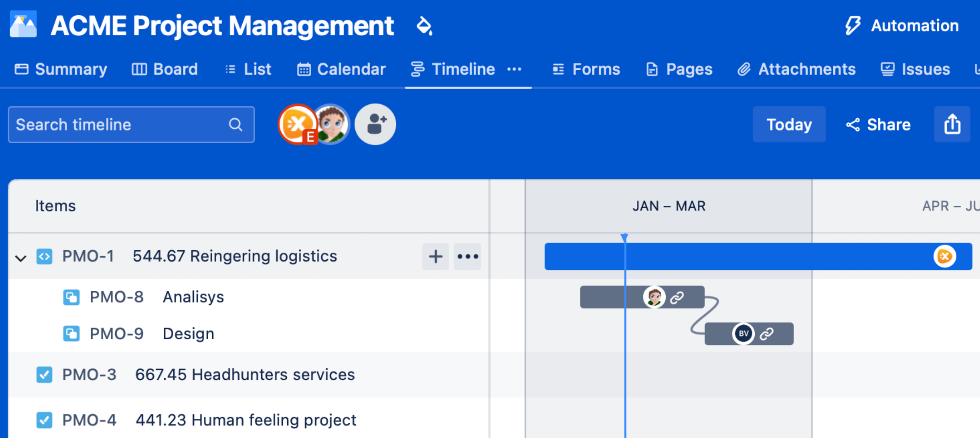Screen dimensions: 980x438
Task: Open PMO-1 more actions ellipsis
Action: click(x=468, y=256)
